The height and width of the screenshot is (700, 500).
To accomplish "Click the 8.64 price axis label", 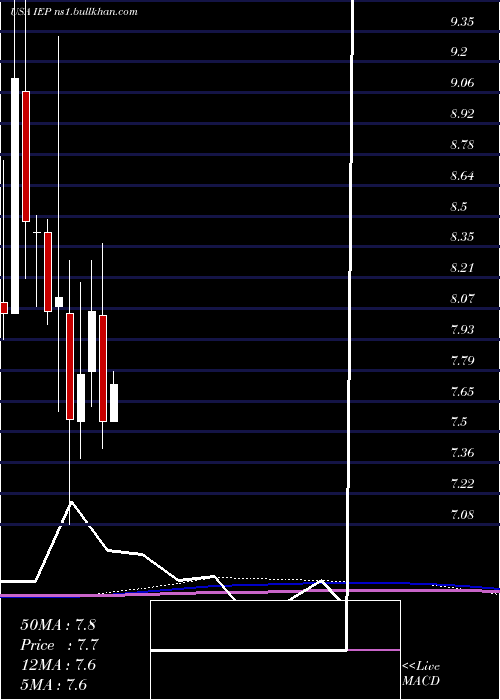I will 462,175.
